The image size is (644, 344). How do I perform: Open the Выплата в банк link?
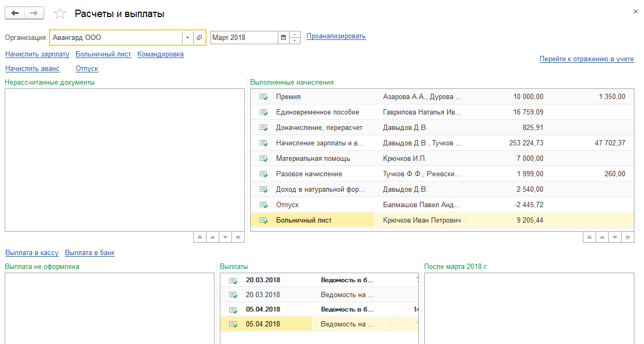coord(89,253)
